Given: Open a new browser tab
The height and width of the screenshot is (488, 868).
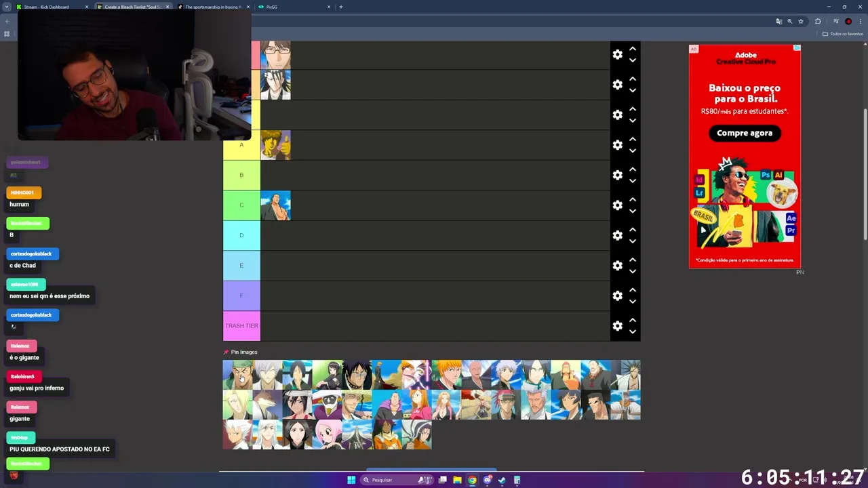Looking at the screenshot, I should pos(340,7).
